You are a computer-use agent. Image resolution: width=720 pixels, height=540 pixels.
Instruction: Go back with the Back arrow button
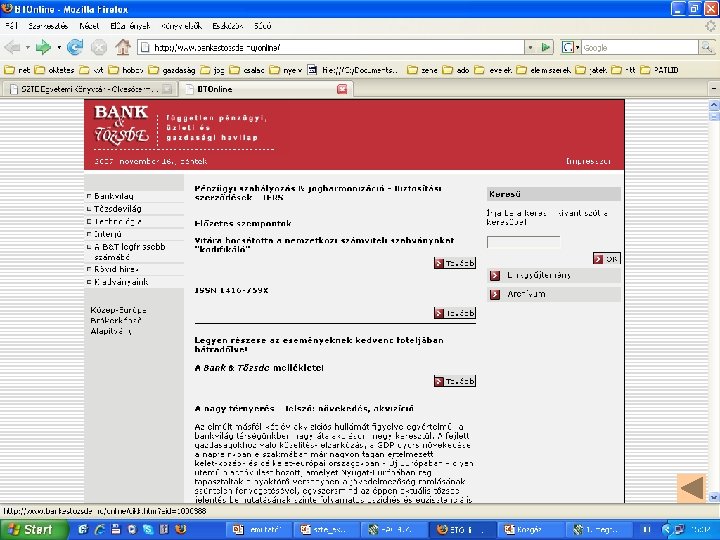(12, 47)
